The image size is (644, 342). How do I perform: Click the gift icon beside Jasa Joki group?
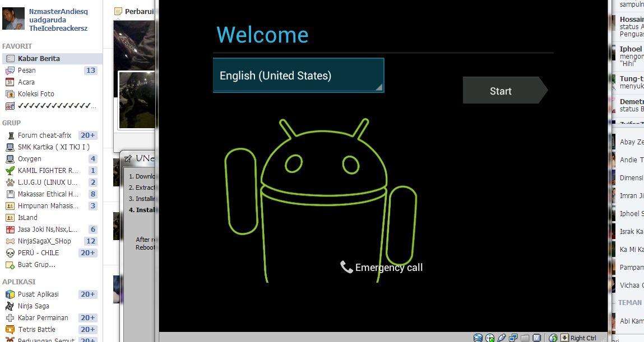coord(10,229)
